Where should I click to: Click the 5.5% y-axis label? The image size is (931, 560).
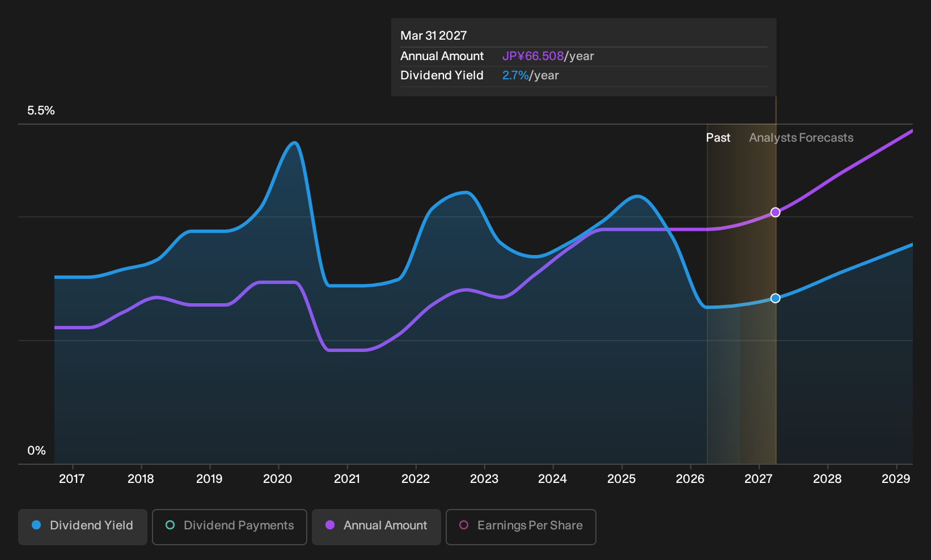pos(41,111)
